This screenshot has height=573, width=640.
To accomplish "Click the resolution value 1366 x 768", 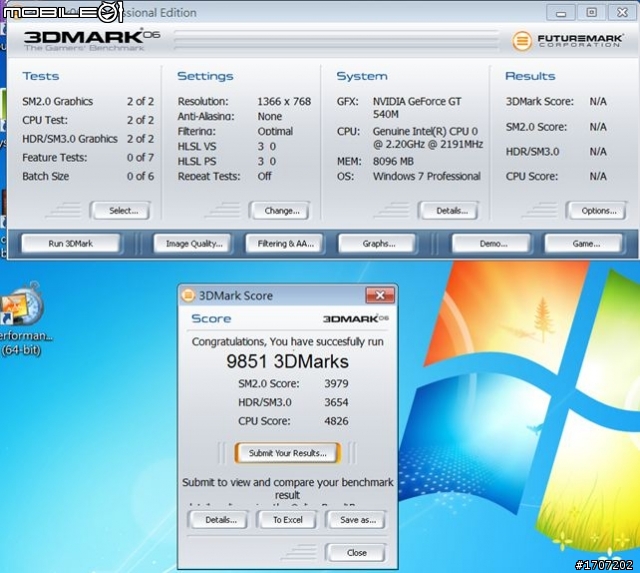I will click(284, 101).
